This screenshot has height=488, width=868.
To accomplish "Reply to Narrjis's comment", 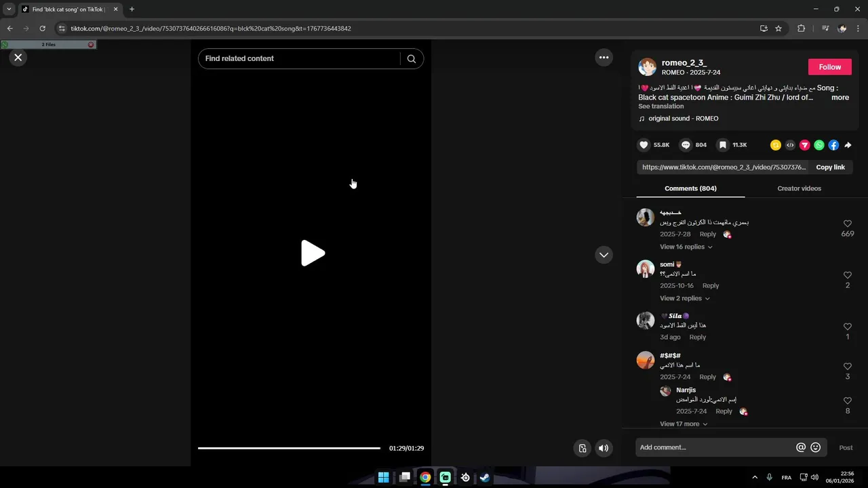I will tap(724, 411).
